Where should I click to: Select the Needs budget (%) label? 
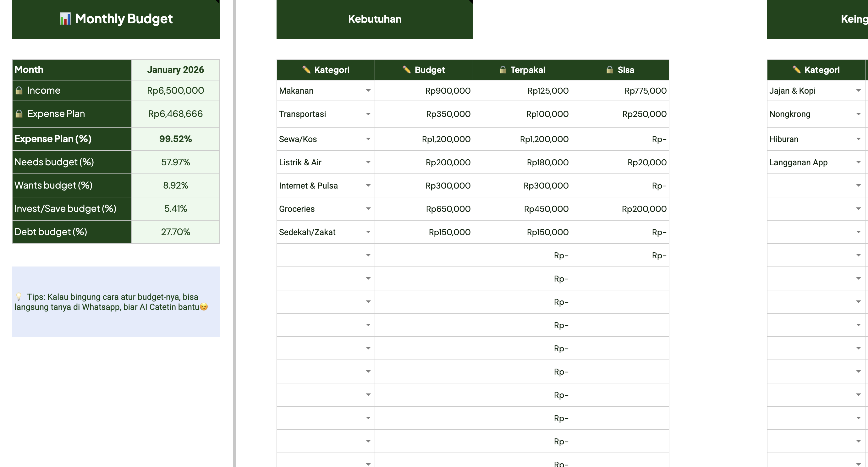point(72,162)
